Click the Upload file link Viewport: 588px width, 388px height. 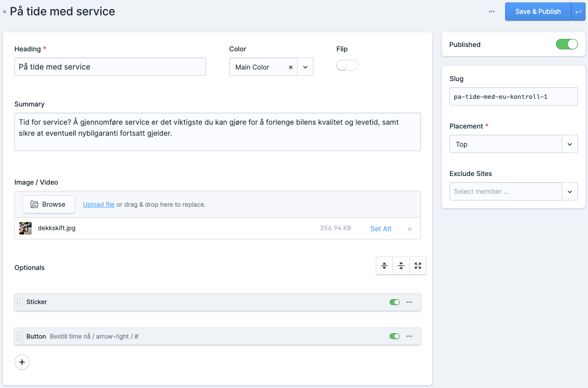[x=99, y=204]
